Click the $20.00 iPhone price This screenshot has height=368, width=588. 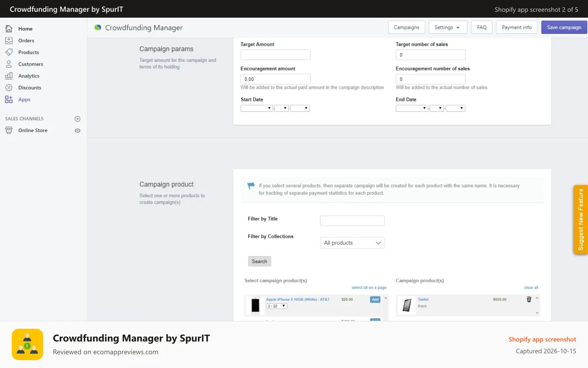click(347, 299)
